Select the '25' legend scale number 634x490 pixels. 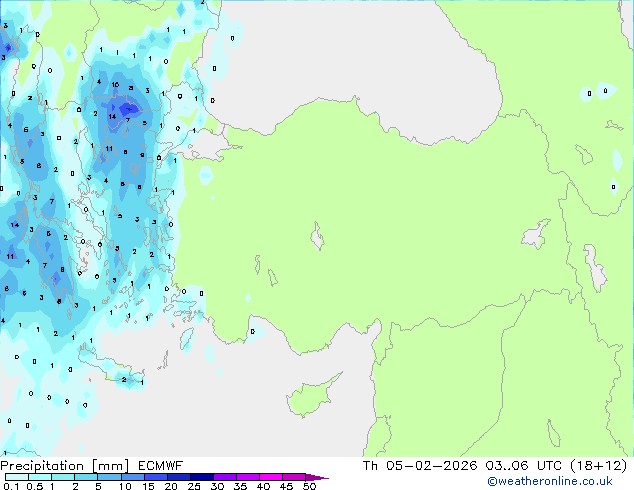point(194,486)
